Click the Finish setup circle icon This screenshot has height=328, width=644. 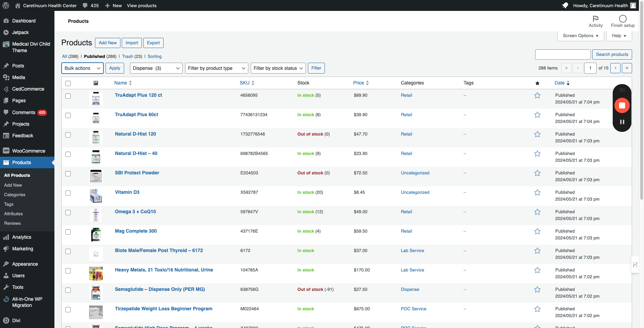coord(623,19)
